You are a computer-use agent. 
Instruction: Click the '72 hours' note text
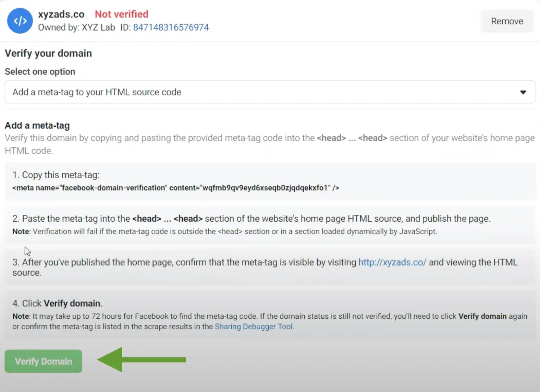point(270,321)
